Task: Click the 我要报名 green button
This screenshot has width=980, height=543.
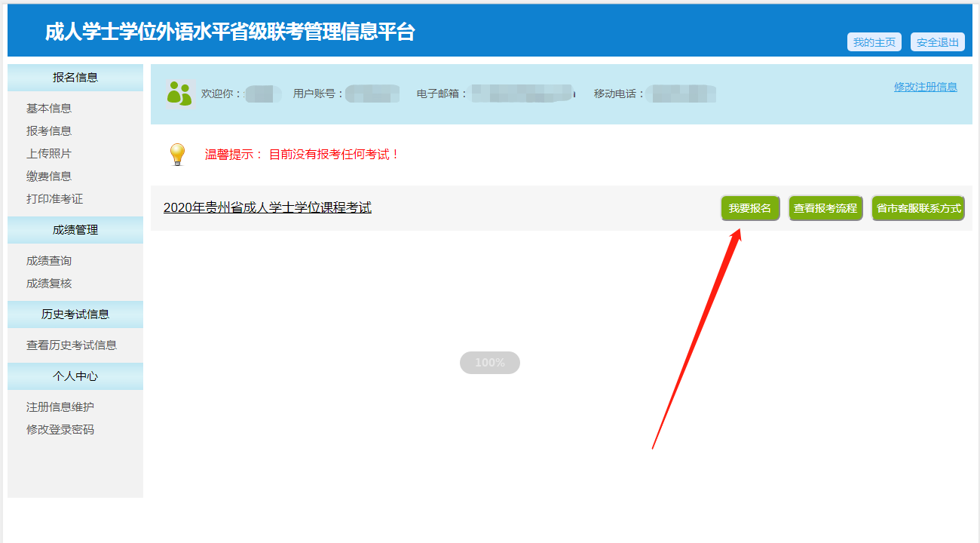Action: (x=750, y=208)
